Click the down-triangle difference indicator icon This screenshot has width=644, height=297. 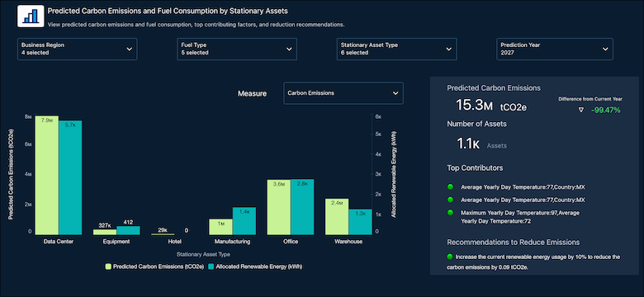(580, 110)
